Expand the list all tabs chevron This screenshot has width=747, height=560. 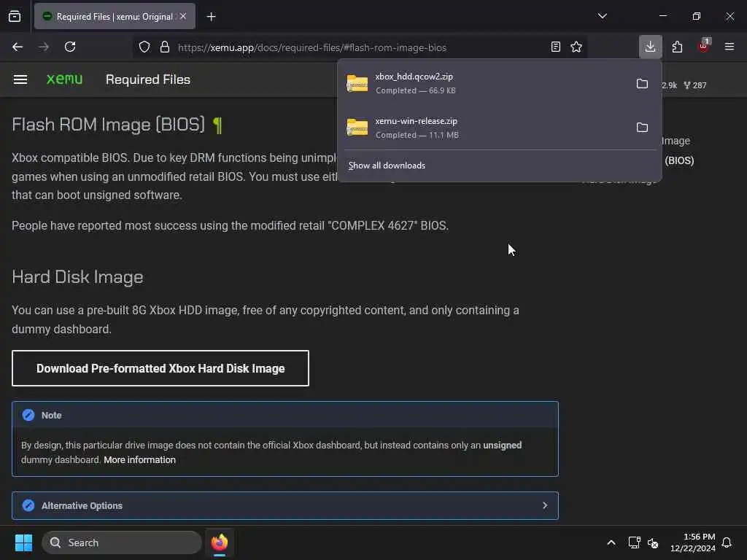602,16
